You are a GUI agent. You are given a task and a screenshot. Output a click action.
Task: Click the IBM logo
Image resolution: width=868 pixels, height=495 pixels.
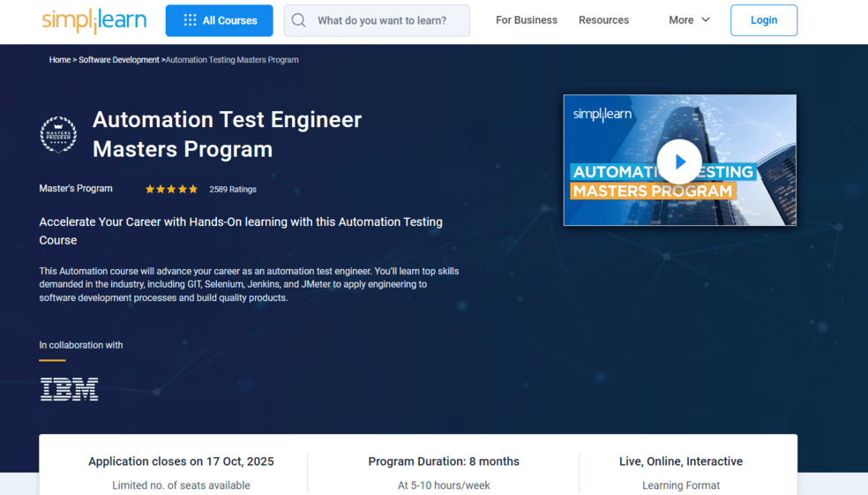point(69,389)
